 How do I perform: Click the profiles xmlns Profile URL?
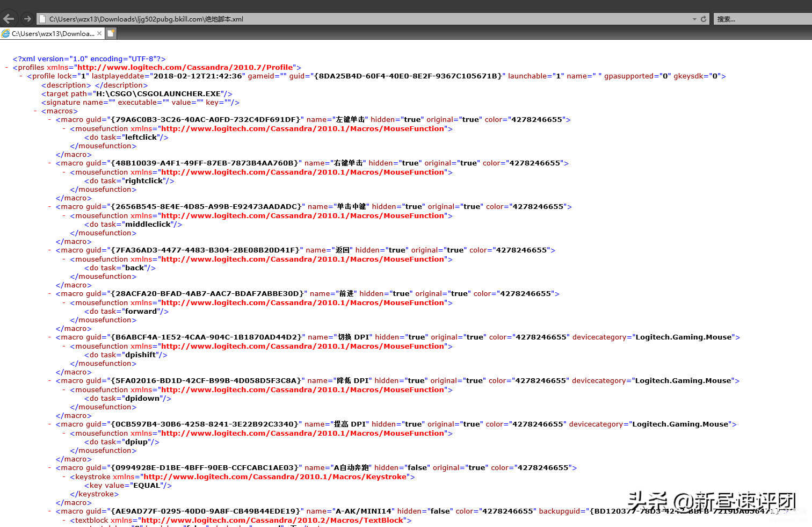186,68
